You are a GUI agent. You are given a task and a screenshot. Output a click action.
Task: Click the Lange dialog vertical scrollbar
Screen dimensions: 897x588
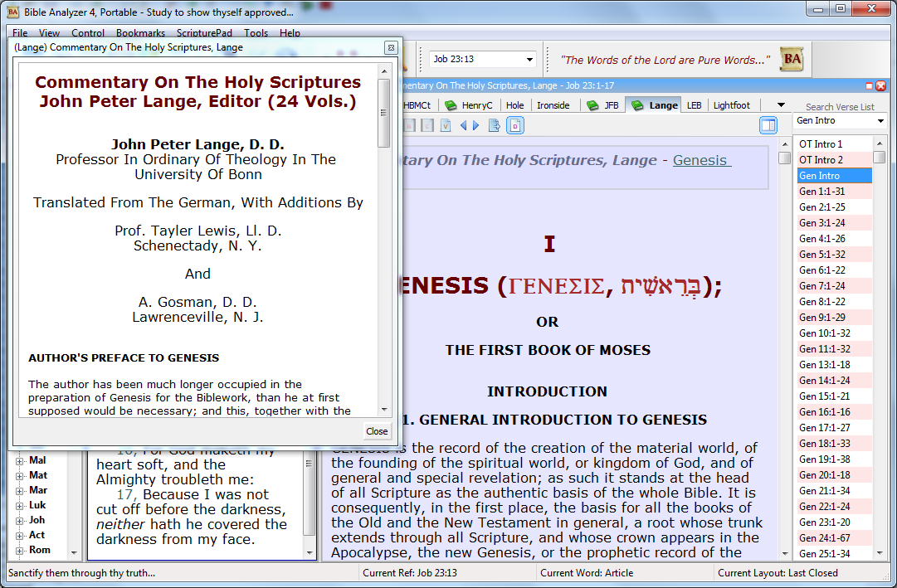383,249
